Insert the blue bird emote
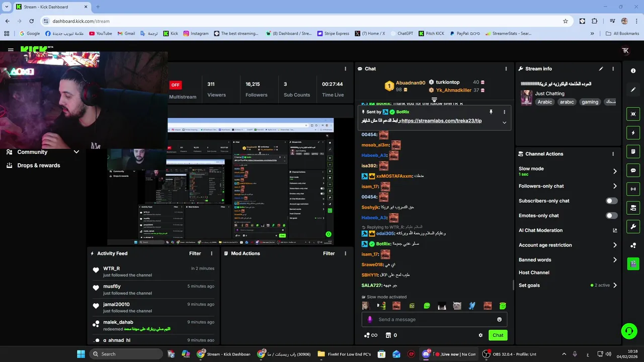The image size is (644, 362). pyautogui.click(x=472, y=306)
